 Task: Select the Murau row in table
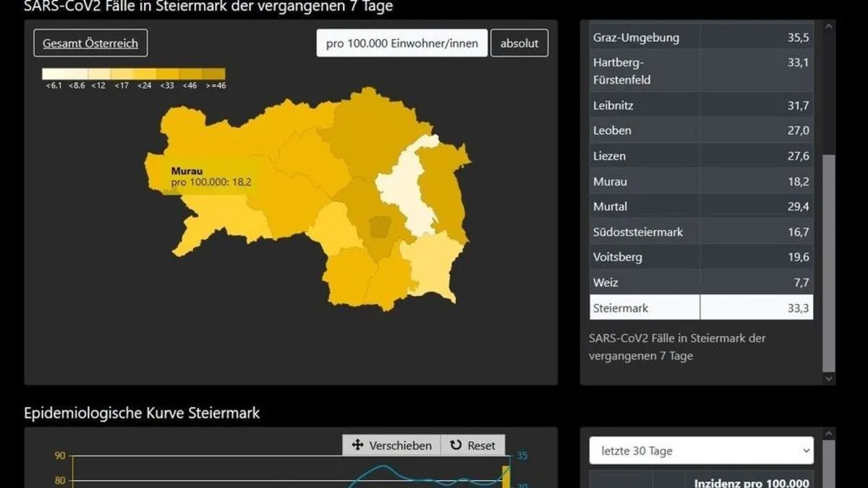701,182
